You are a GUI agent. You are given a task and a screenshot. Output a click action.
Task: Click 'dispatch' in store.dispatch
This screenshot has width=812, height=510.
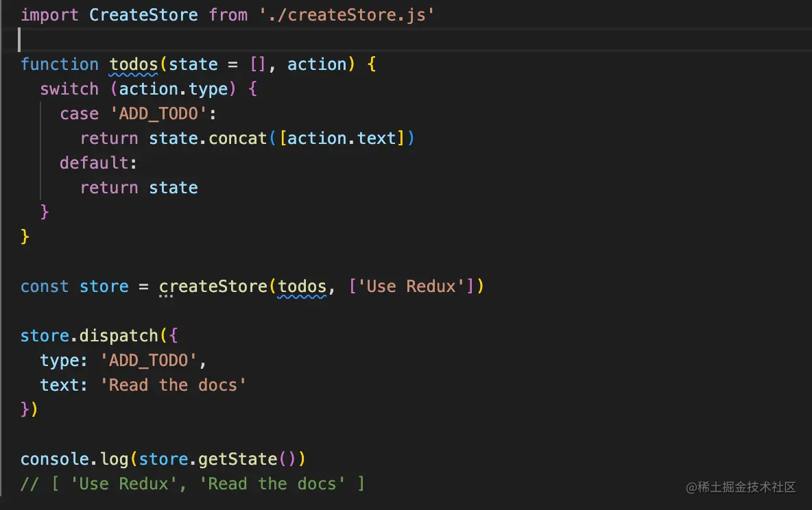point(119,335)
